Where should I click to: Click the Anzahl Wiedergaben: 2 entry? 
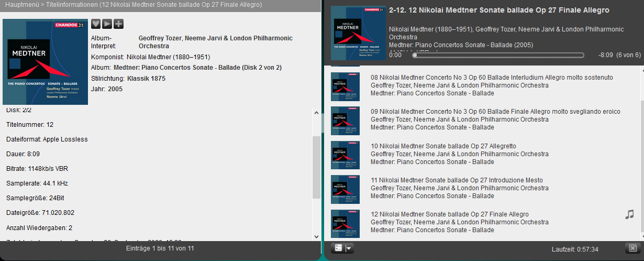(x=39, y=227)
